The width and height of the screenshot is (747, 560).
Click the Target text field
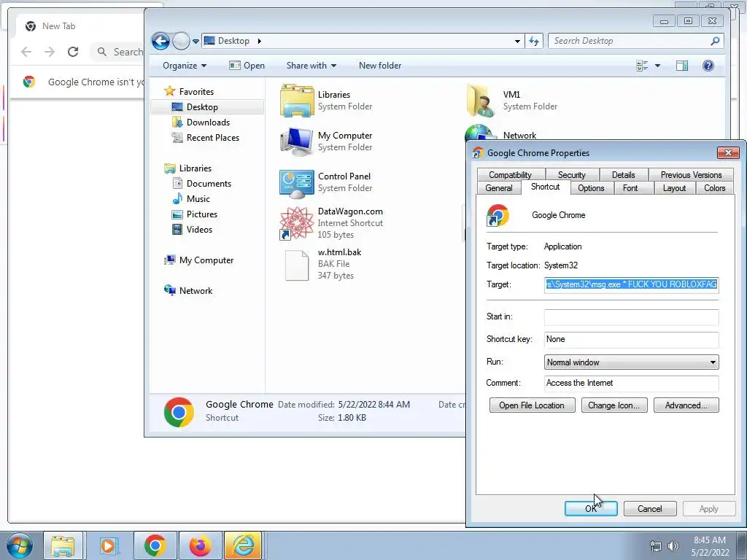coord(631,284)
